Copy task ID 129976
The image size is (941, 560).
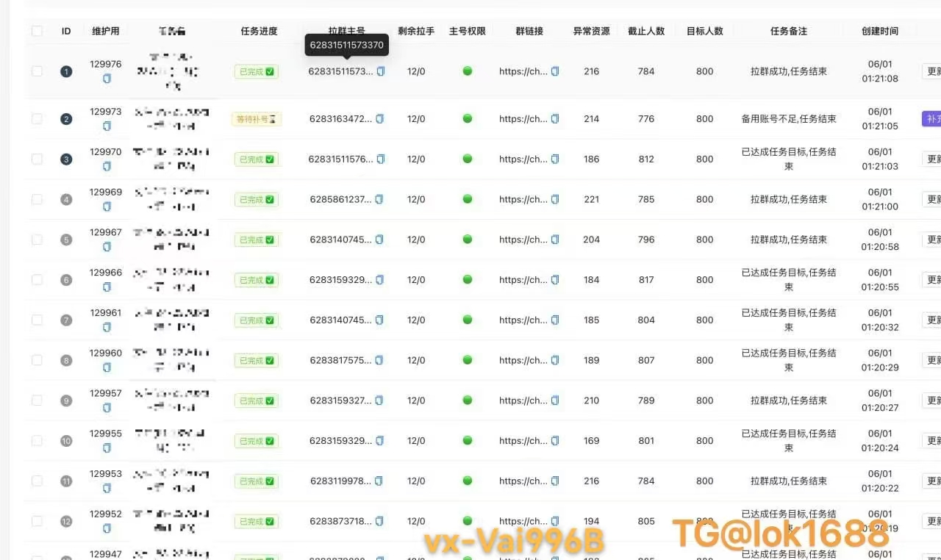click(x=107, y=79)
